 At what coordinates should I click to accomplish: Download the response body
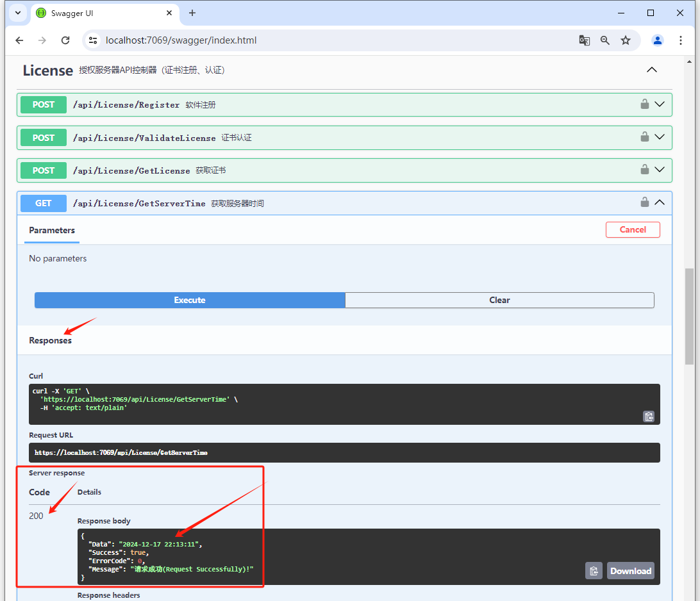point(630,571)
